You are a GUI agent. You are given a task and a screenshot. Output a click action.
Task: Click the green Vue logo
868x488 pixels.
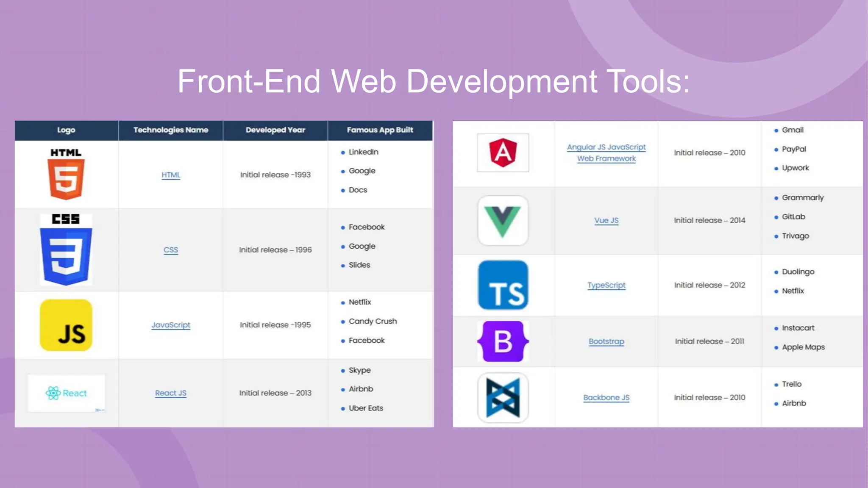pos(503,220)
